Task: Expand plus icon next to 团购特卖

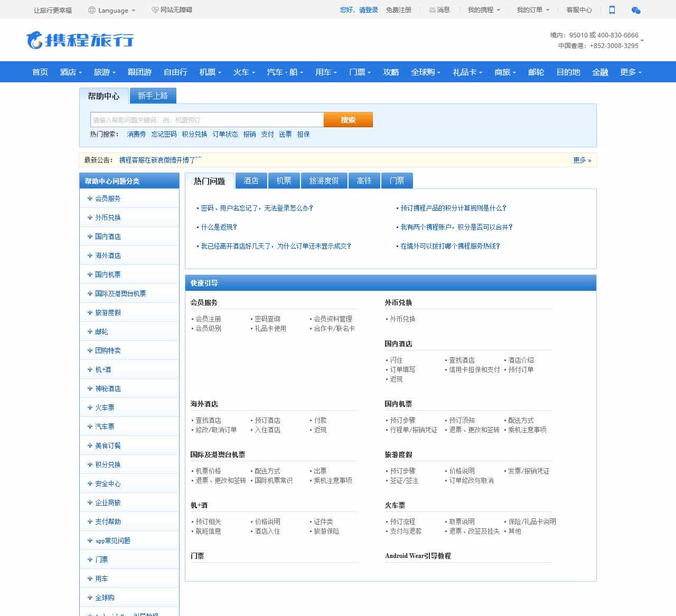Action: click(90, 350)
